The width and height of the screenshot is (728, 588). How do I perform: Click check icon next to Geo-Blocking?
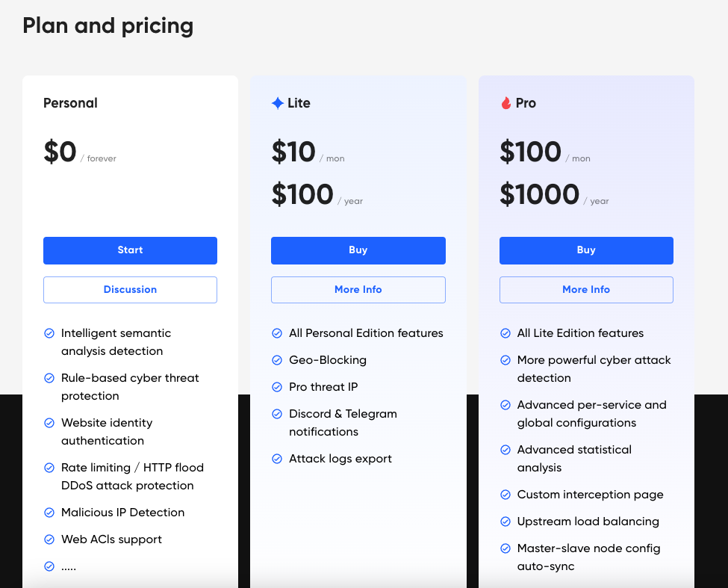coord(277,360)
